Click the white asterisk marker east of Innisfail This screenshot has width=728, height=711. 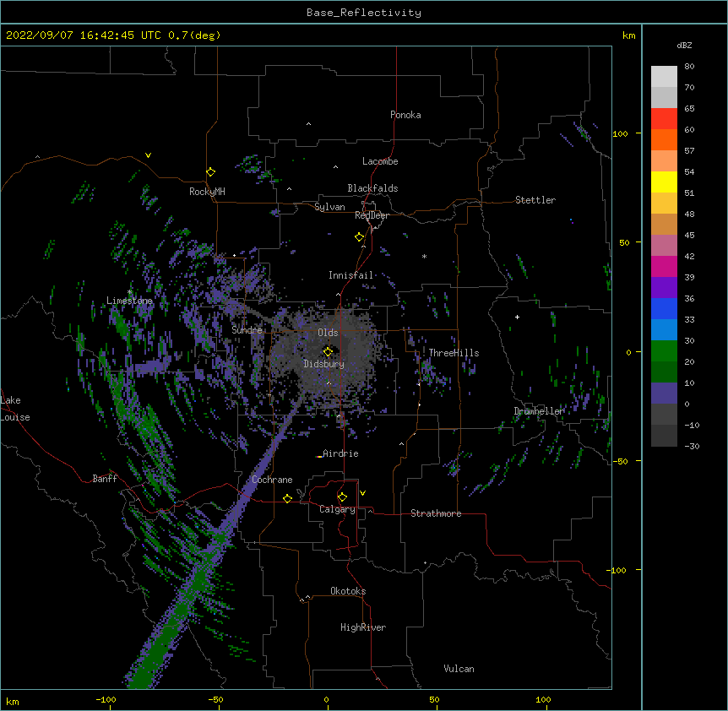tap(424, 256)
